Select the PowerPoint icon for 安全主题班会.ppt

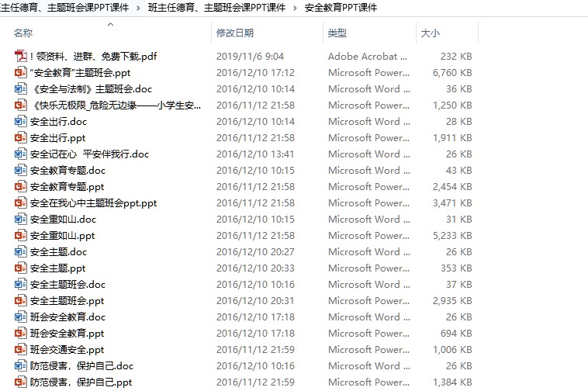(21, 301)
